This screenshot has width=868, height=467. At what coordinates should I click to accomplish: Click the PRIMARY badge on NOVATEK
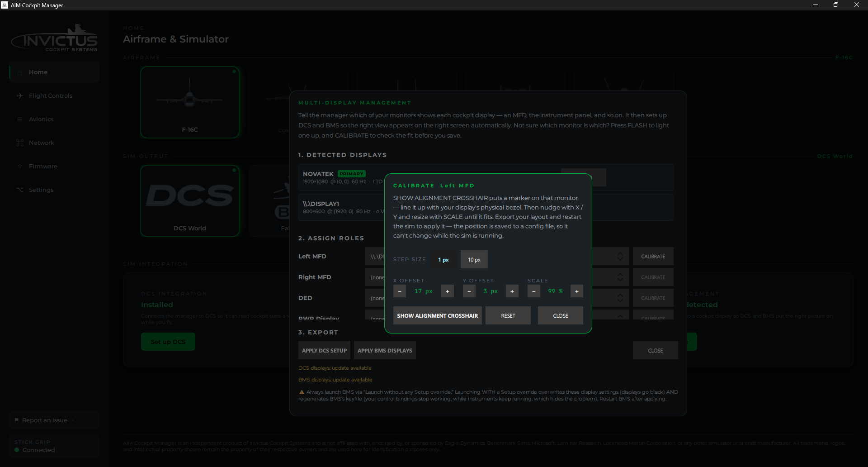352,174
